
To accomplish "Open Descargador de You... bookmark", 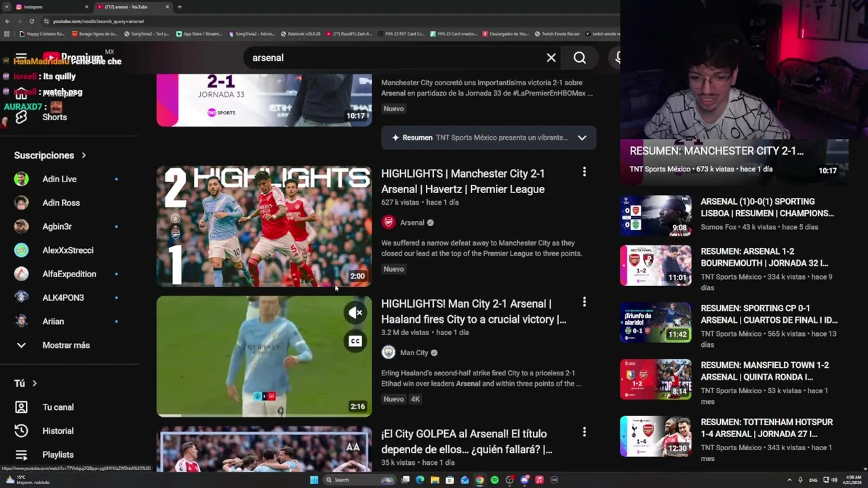I will pyautogui.click(x=506, y=33).
